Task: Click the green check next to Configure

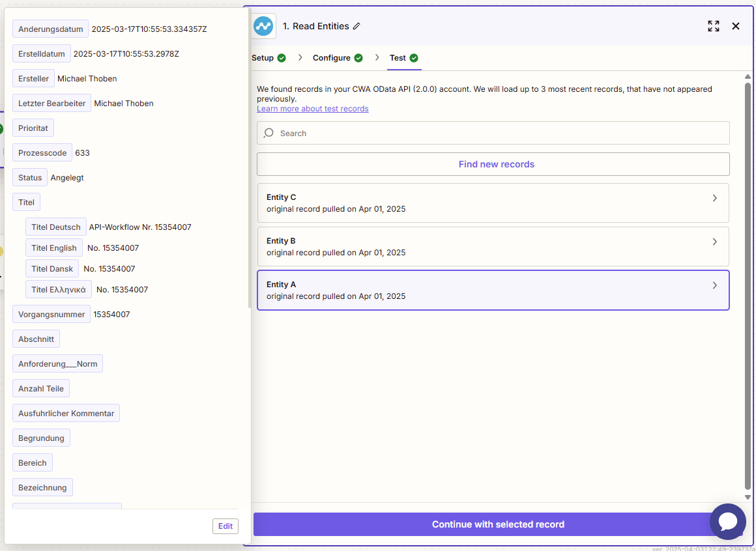Action: [x=358, y=58]
